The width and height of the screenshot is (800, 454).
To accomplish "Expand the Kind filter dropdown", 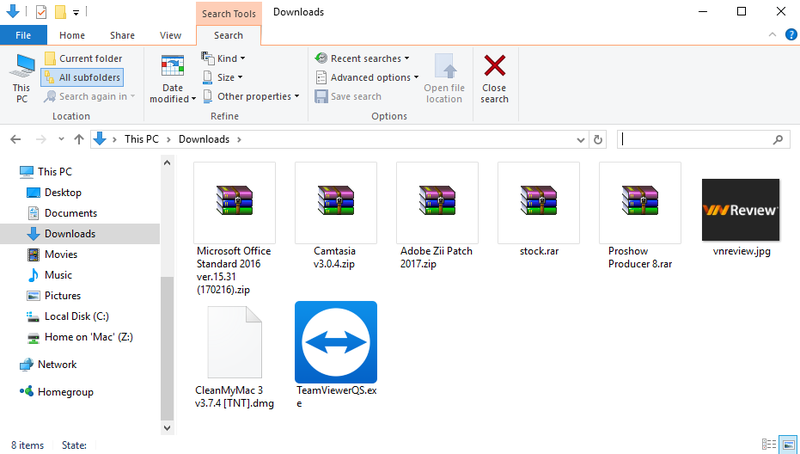I will 224,59.
